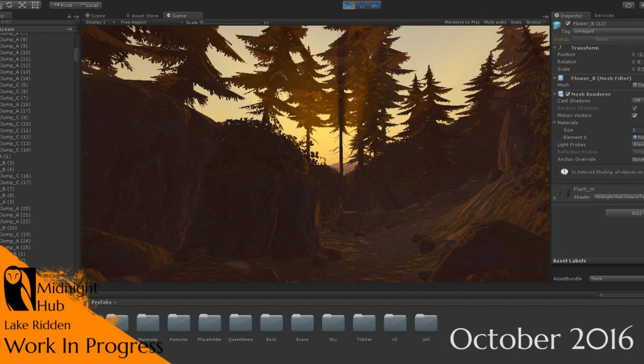The height and width of the screenshot is (364, 644).
Task: Select Clump_C (13) in the Hierarchy
Action: 15,143
